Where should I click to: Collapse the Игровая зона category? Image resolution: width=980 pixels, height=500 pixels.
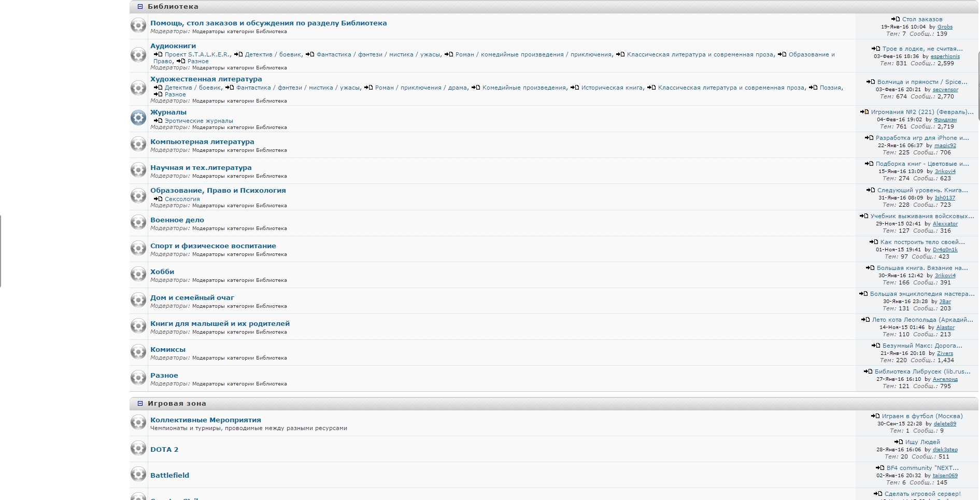(140, 404)
